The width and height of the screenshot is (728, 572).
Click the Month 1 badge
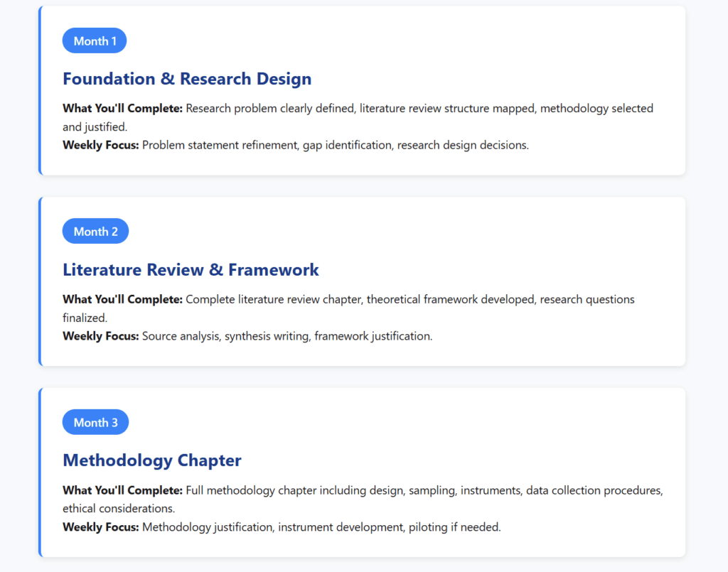coord(95,41)
